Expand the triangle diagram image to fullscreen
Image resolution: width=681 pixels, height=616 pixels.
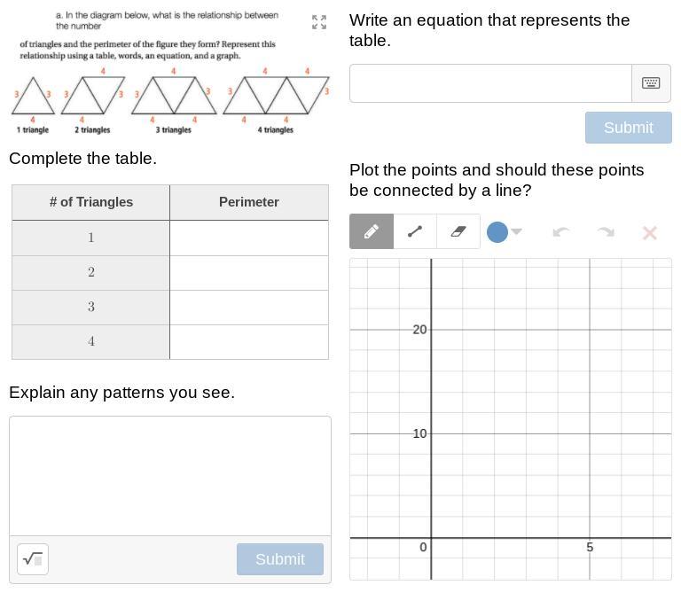pos(319,22)
